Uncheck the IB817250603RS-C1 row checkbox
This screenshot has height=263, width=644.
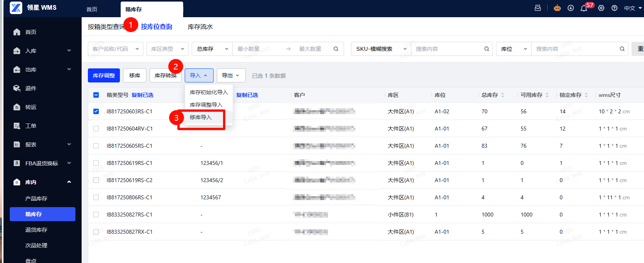pyautogui.click(x=96, y=111)
